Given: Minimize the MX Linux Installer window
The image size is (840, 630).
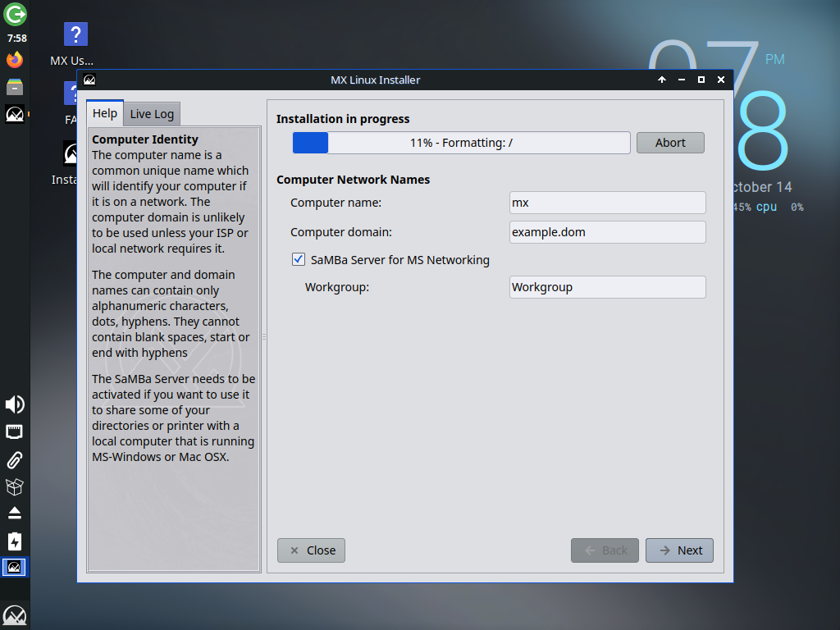Looking at the screenshot, I should point(682,80).
